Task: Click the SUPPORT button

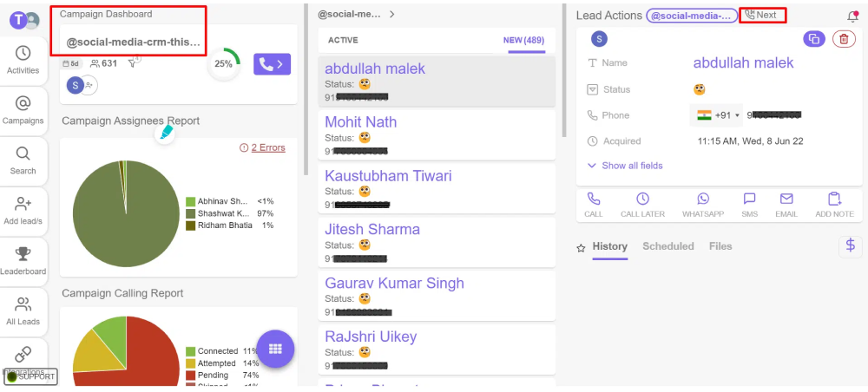Action: pyautogui.click(x=31, y=376)
